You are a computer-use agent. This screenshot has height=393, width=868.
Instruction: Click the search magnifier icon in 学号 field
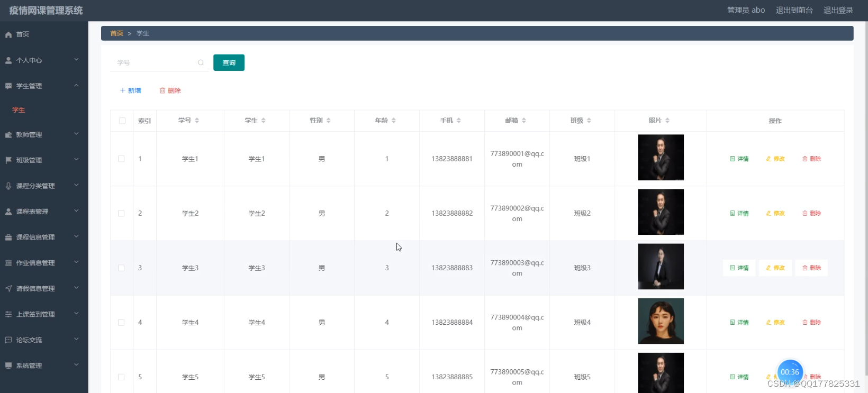coord(201,62)
